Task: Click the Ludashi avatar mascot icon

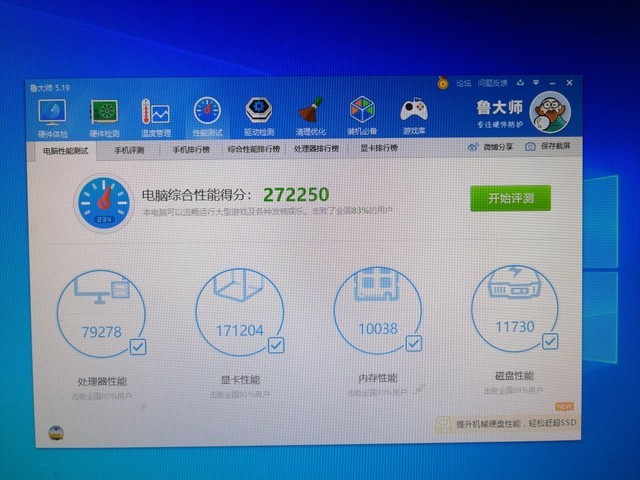Action: (x=550, y=112)
